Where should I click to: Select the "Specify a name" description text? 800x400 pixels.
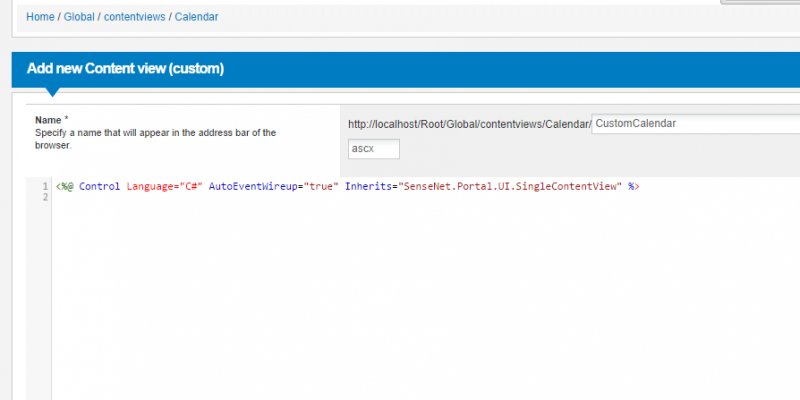point(156,139)
